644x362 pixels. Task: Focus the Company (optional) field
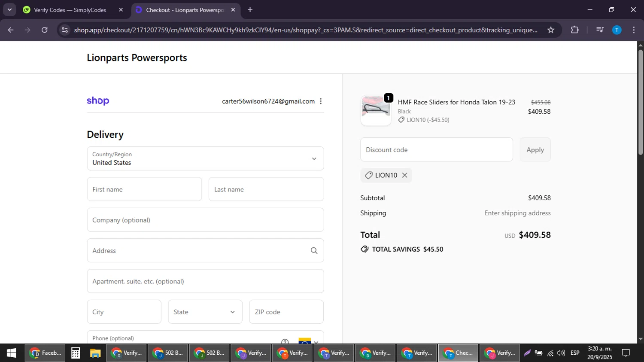(x=205, y=220)
